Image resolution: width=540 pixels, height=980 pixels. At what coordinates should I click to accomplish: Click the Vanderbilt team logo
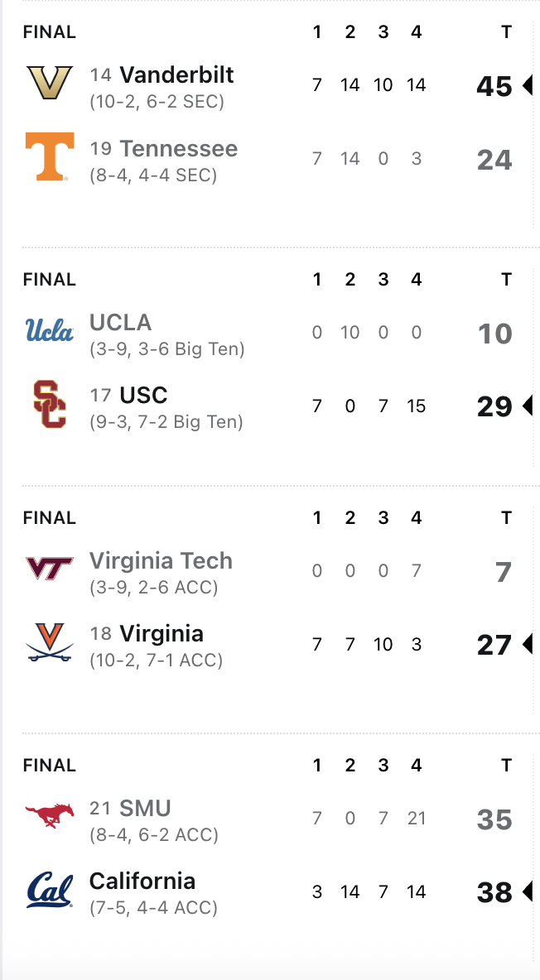[50, 84]
